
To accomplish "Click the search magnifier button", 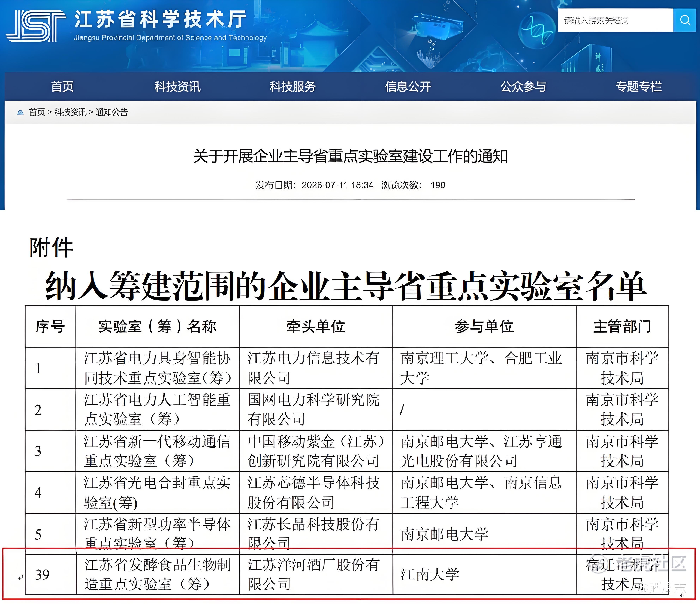I will click(x=685, y=20).
